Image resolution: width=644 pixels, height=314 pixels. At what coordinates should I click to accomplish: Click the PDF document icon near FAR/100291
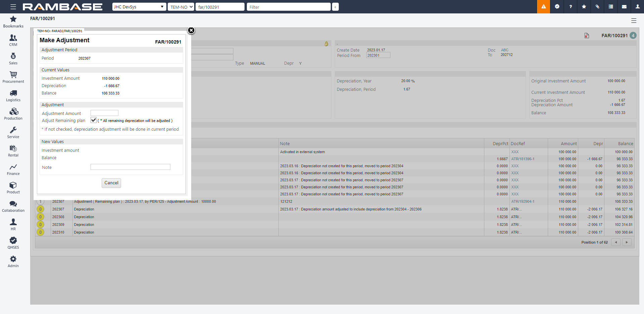point(587,36)
